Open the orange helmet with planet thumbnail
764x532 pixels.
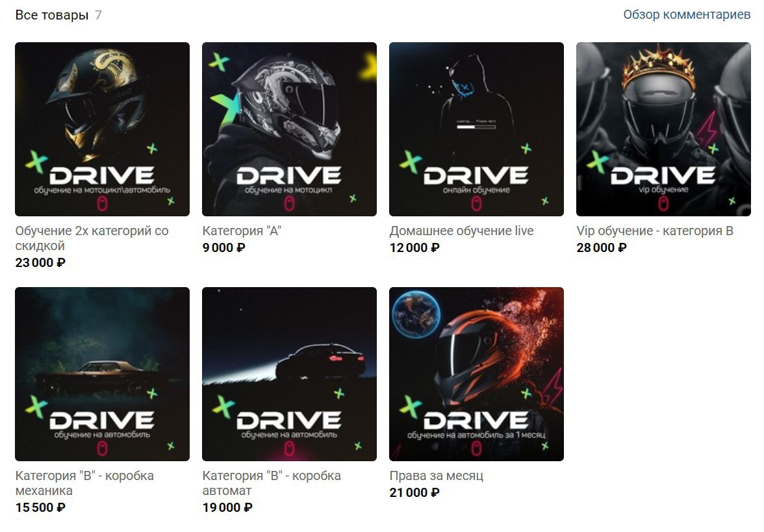coord(477,374)
